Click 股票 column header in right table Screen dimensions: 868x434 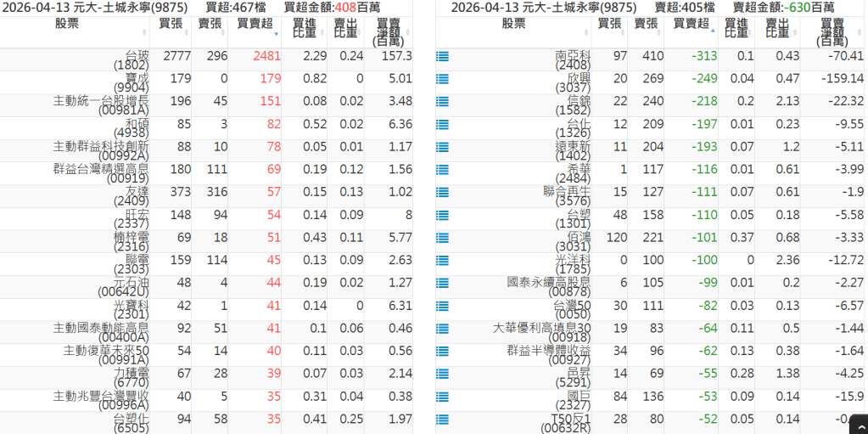[x=512, y=24]
